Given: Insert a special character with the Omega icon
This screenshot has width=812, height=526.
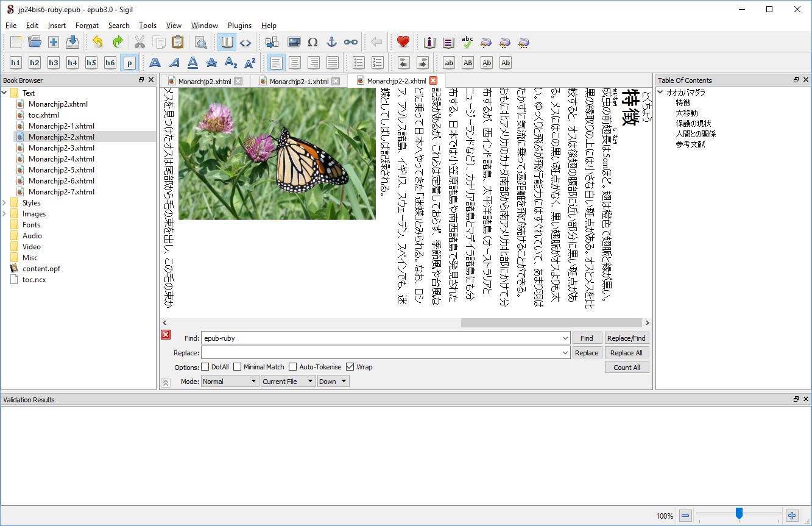Looking at the screenshot, I should click(313, 42).
